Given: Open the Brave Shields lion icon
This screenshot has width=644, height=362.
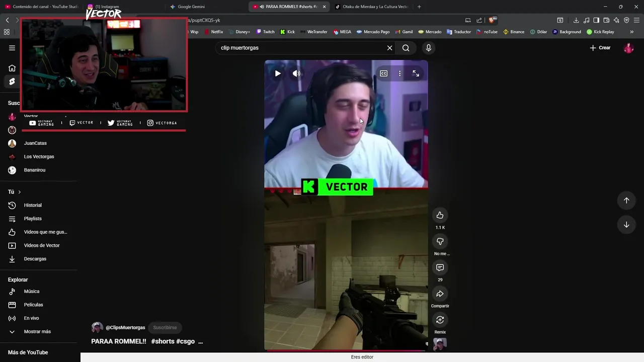Looking at the screenshot, I should point(493,20).
